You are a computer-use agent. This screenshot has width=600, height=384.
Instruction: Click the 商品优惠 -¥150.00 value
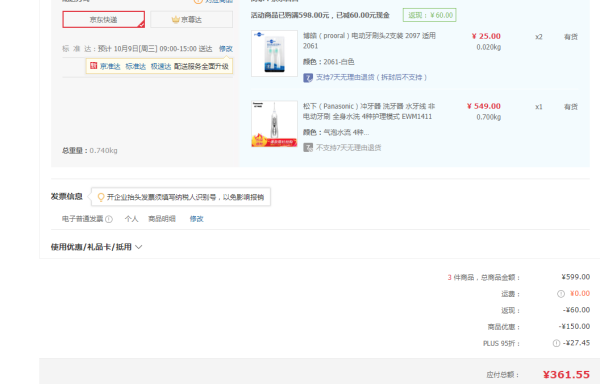574,326
